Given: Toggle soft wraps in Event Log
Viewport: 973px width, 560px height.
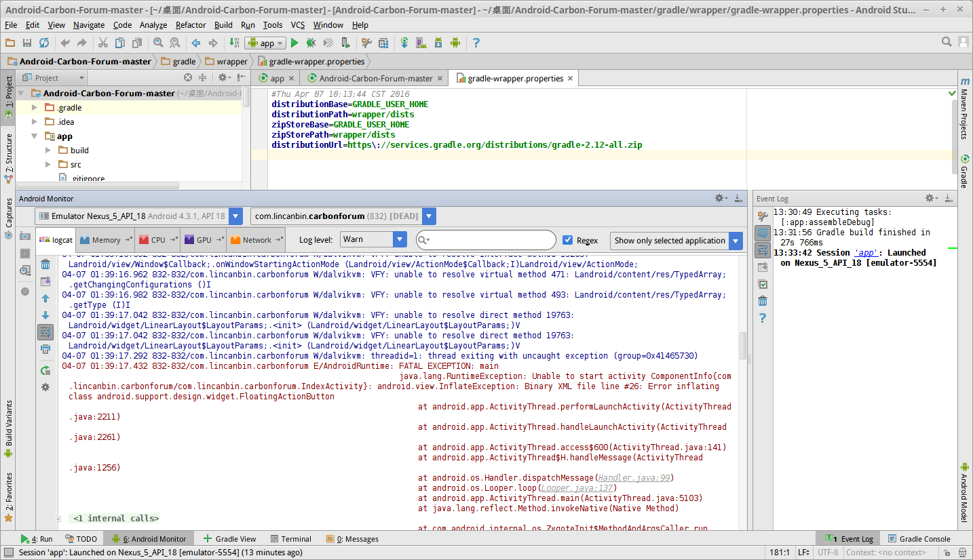Looking at the screenshot, I should (763, 250).
